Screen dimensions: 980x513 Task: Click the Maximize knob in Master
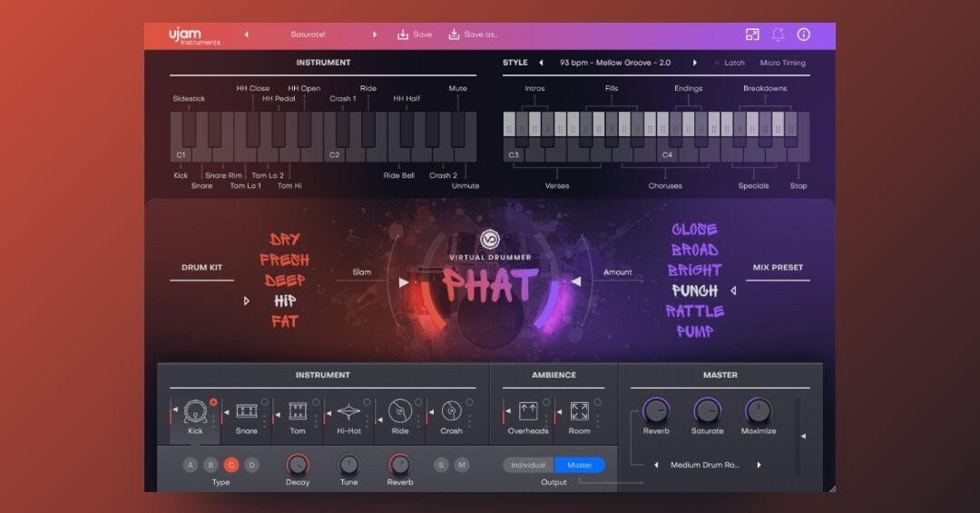pyautogui.click(x=758, y=411)
